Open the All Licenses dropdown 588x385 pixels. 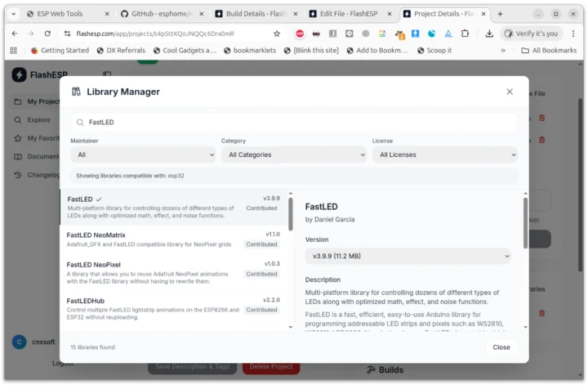click(x=444, y=154)
